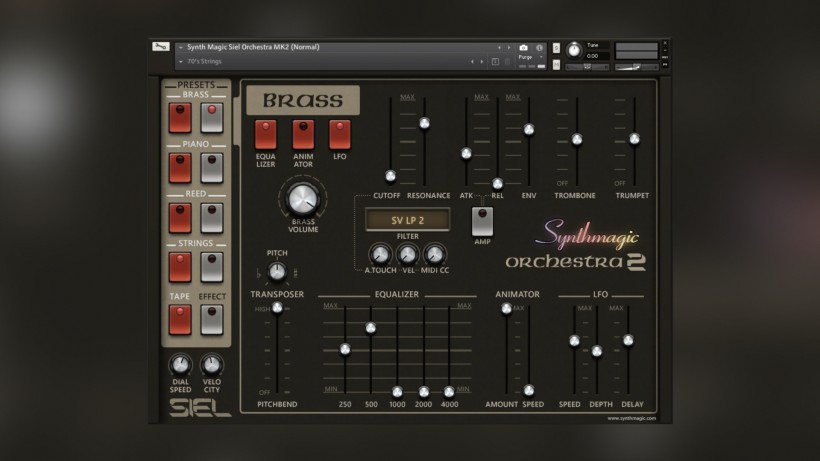Click the camera snapshot icon
This screenshot has height=461, width=820.
523,47
